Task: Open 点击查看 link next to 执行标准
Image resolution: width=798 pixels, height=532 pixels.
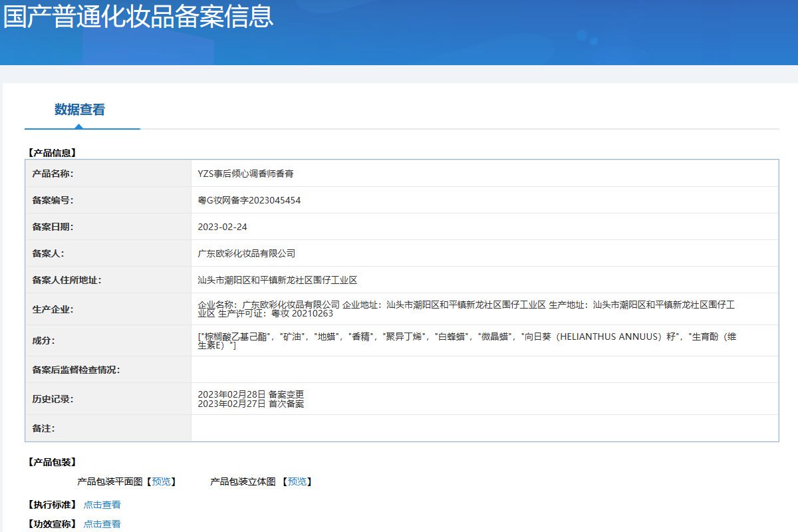Action: click(x=102, y=505)
